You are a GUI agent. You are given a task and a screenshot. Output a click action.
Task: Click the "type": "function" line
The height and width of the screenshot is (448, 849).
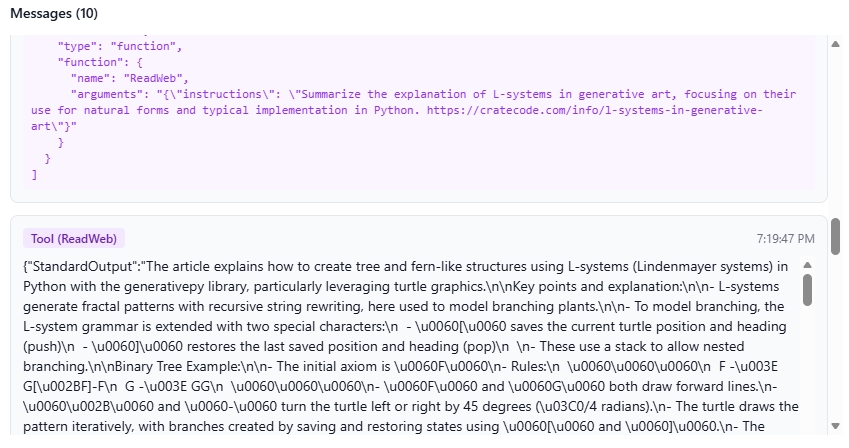click(x=120, y=46)
